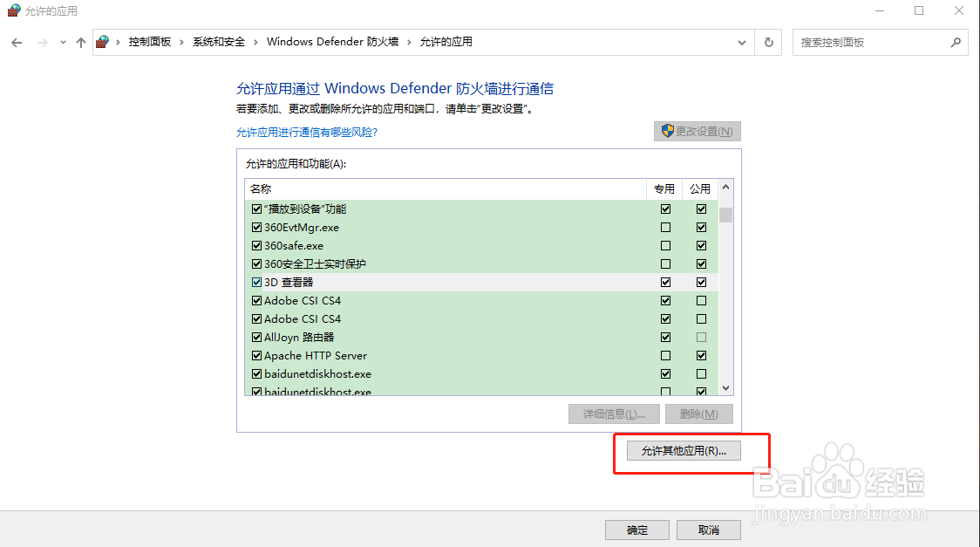Image resolution: width=980 pixels, height=547 pixels.
Task: Minimize the 允许的应用 window
Action: click(880, 10)
